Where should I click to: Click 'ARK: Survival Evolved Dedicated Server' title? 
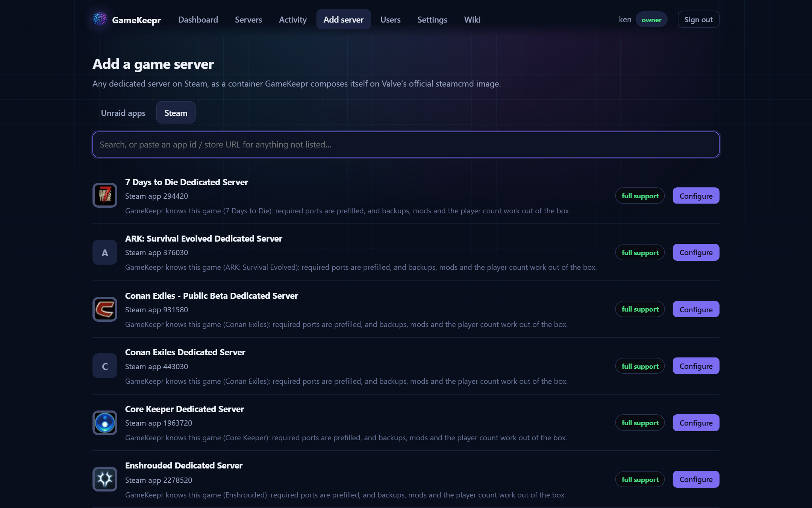pyautogui.click(x=204, y=239)
